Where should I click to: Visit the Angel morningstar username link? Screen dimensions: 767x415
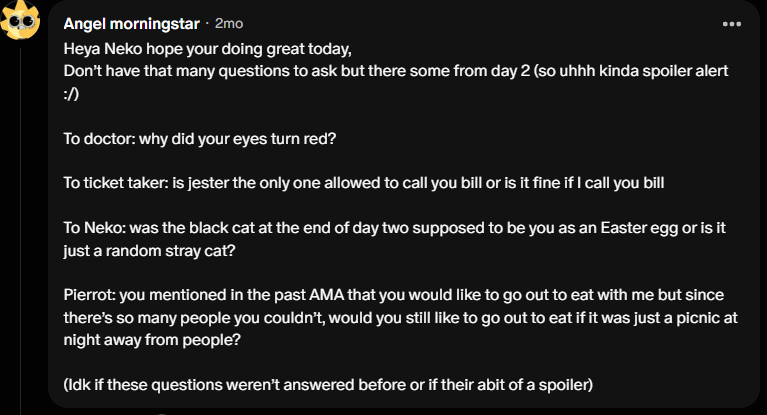(132, 23)
